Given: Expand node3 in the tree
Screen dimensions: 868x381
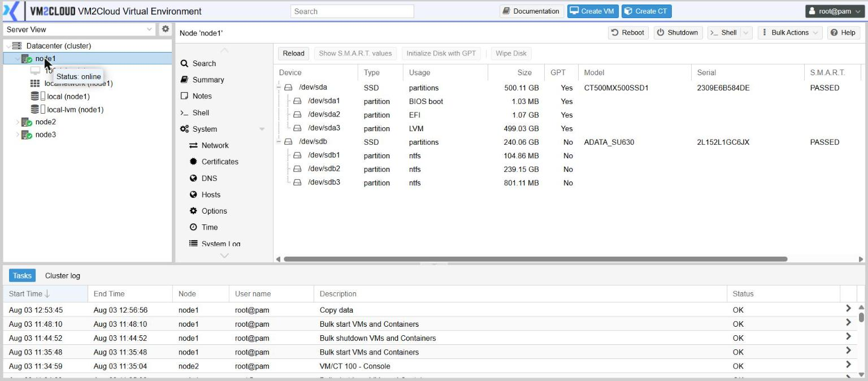Looking at the screenshot, I should click(x=16, y=135).
